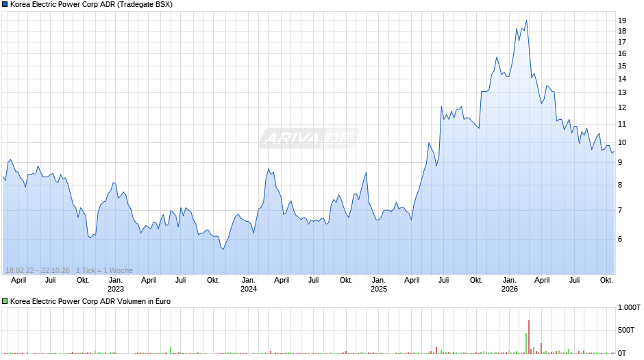Click the title 'Korea Electric Power Corp ADR (Tradegate BSX)'
Viewport: 644px width, 360px height.
point(91,5)
